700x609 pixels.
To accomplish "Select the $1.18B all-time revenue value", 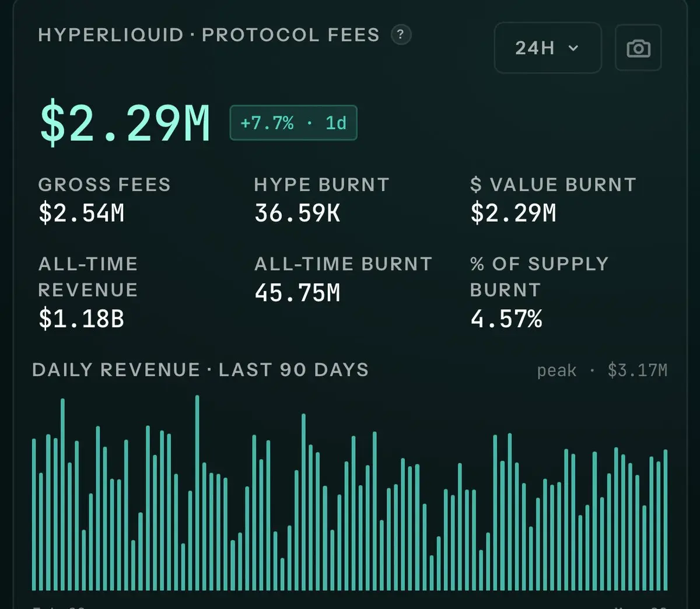I will coord(82,319).
